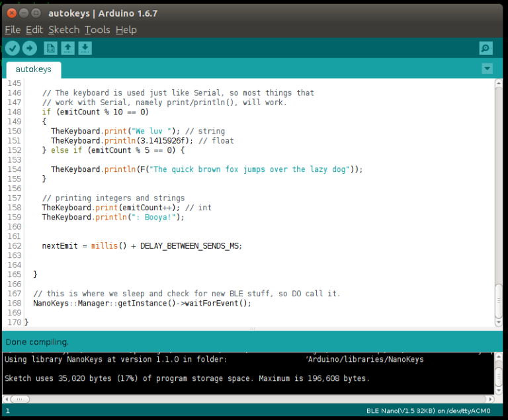Select the autokeys tab
This screenshot has height=420, width=508.
[33, 69]
